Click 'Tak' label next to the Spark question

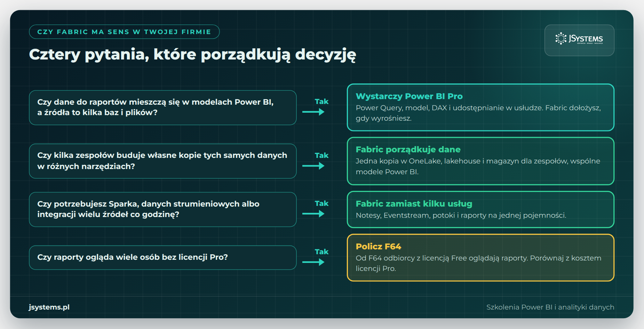point(321,203)
